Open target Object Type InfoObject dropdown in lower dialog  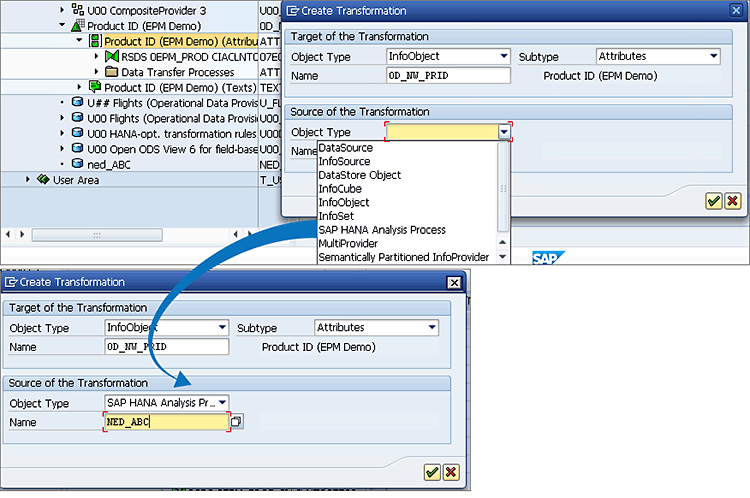point(222,327)
